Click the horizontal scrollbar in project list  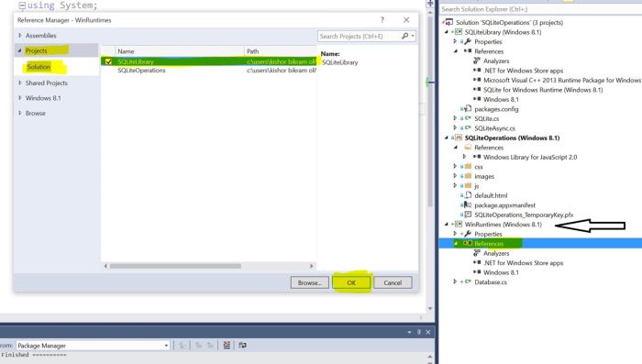pyautogui.click(x=175, y=266)
